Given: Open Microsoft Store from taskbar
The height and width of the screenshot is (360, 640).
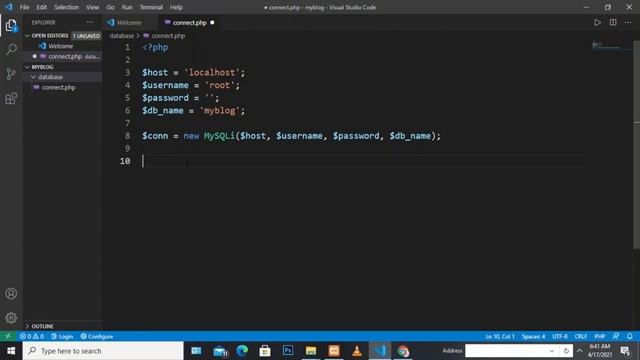Looking at the screenshot, I should click(265, 351).
